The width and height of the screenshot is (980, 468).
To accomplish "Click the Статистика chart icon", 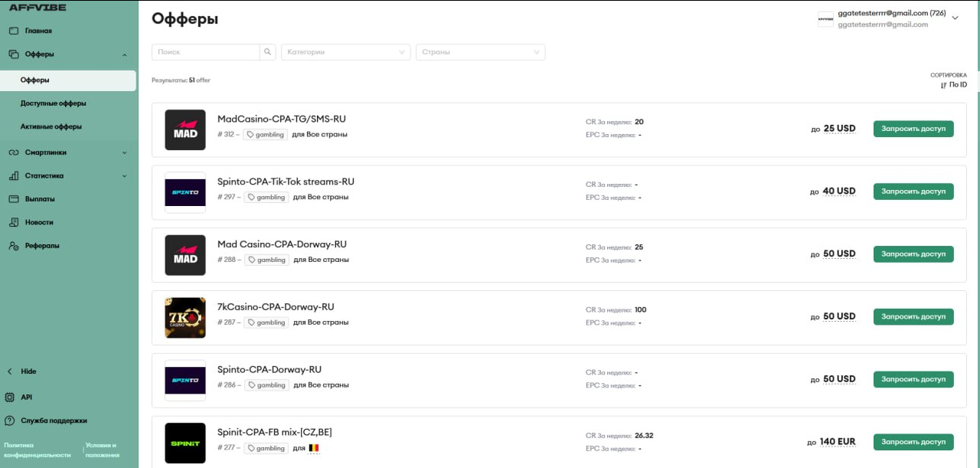I will point(13,175).
